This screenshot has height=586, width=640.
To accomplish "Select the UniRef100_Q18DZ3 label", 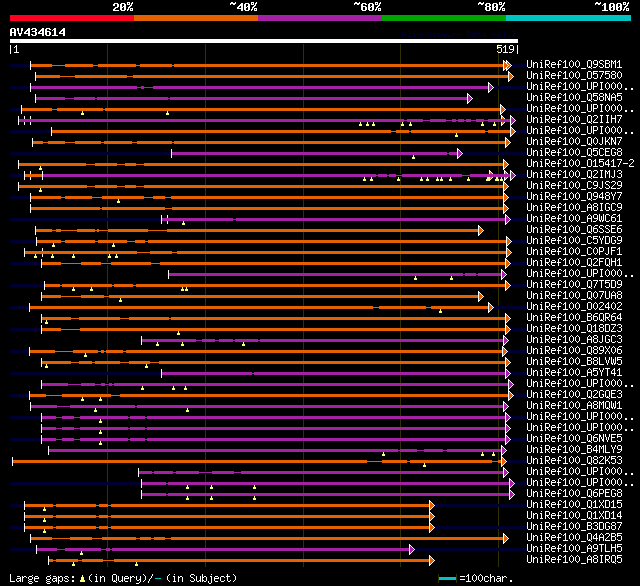I will pos(574,329).
